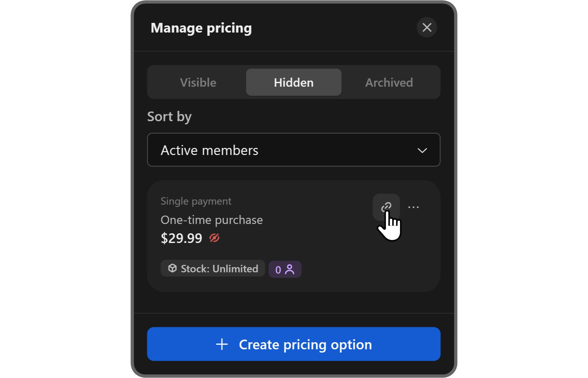Click the Sort by label
The height and width of the screenshot is (378, 588).
[169, 117]
